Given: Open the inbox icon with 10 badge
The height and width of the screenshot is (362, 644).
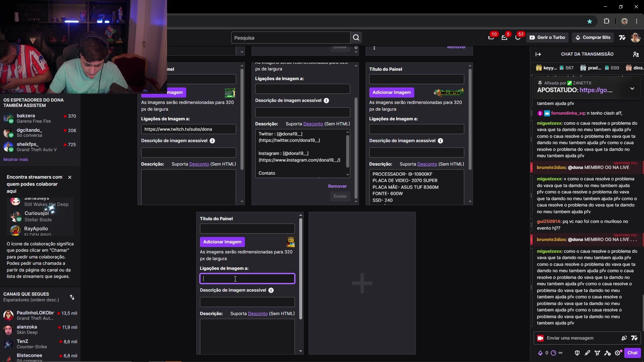Looking at the screenshot, I should [491, 38].
